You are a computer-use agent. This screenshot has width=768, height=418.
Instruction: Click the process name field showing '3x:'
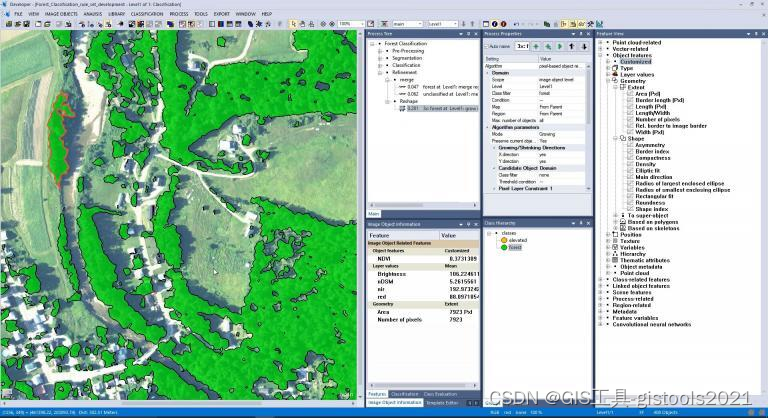522,47
